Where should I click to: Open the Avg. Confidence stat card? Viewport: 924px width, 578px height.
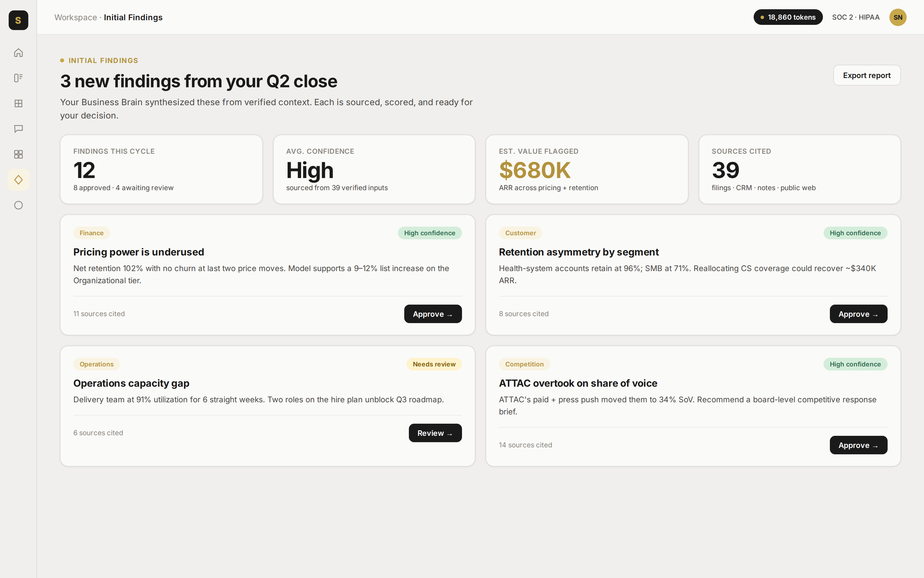pyautogui.click(x=374, y=169)
